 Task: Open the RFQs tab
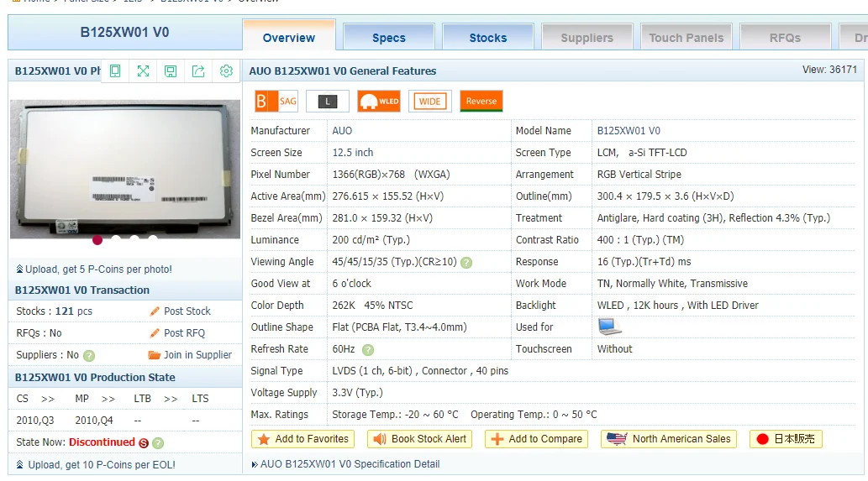[x=785, y=38]
